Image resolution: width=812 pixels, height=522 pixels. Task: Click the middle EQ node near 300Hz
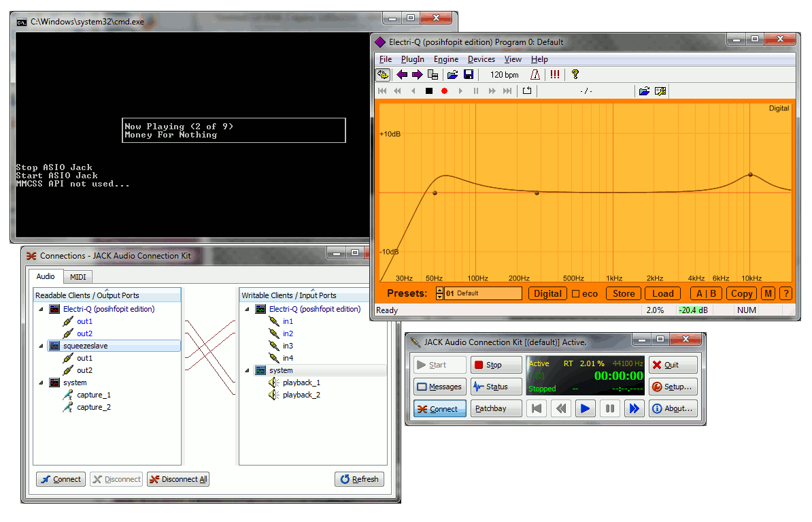point(537,193)
